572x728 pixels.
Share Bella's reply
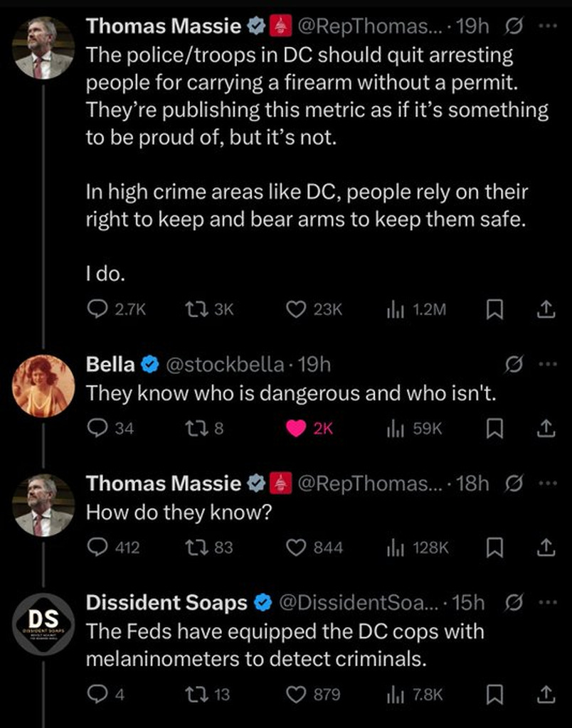click(x=544, y=429)
